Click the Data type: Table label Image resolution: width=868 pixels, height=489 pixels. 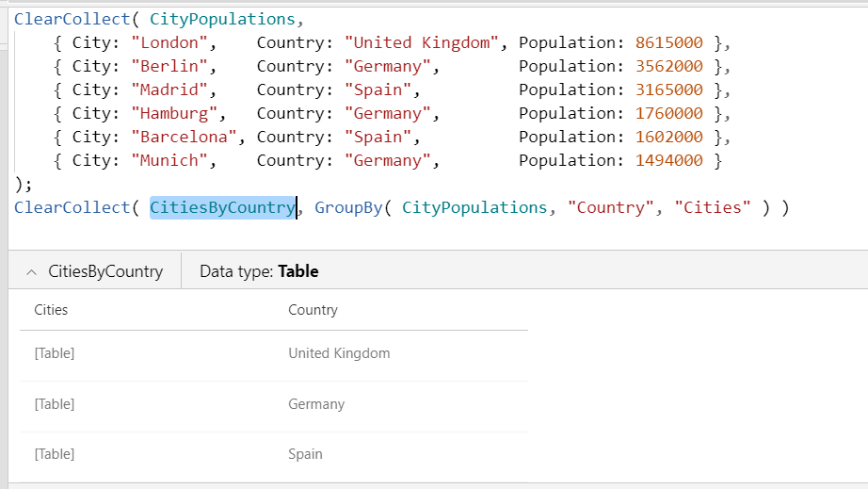(259, 271)
